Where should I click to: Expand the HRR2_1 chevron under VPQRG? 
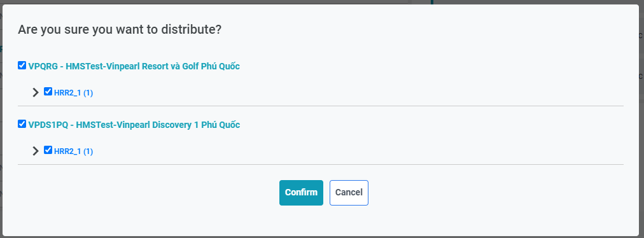click(x=36, y=92)
